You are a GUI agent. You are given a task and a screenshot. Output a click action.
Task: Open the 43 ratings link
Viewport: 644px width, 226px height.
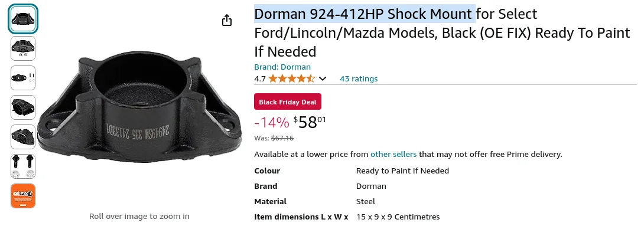(x=359, y=78)
